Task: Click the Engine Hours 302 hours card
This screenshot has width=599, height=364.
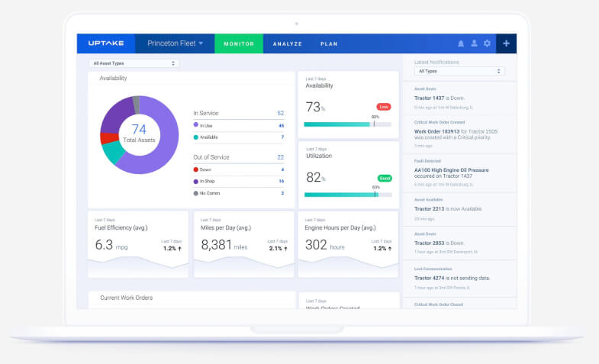Action: (348, 244)
